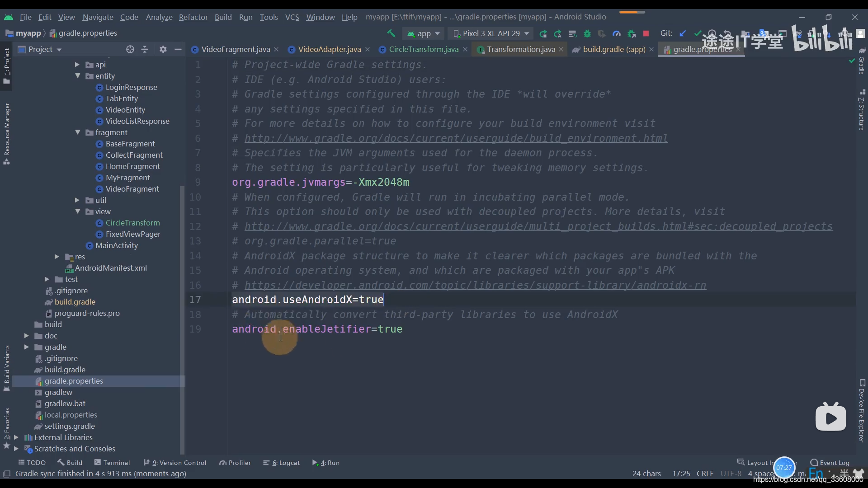The image size is (868, 488).
Task: Open Device File Explorer side panel
Action: [x=862, y=411]
